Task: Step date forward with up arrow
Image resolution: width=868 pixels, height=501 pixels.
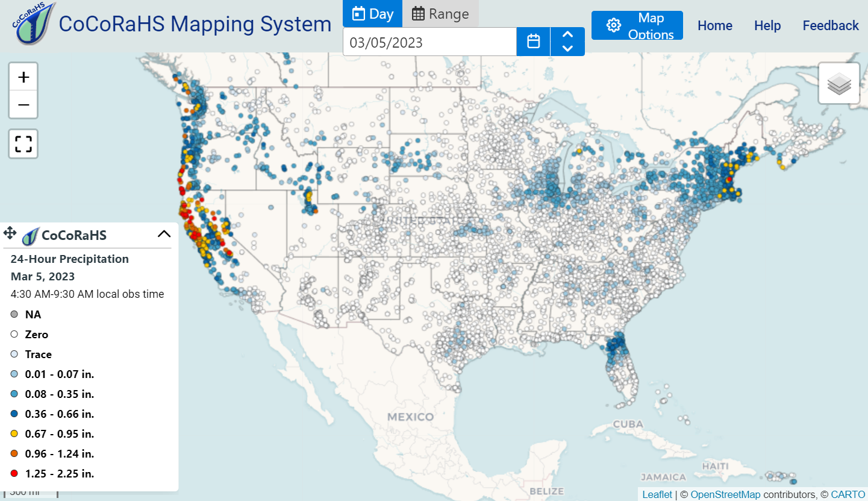Action: pyautogui.click(x=567, y=35)
